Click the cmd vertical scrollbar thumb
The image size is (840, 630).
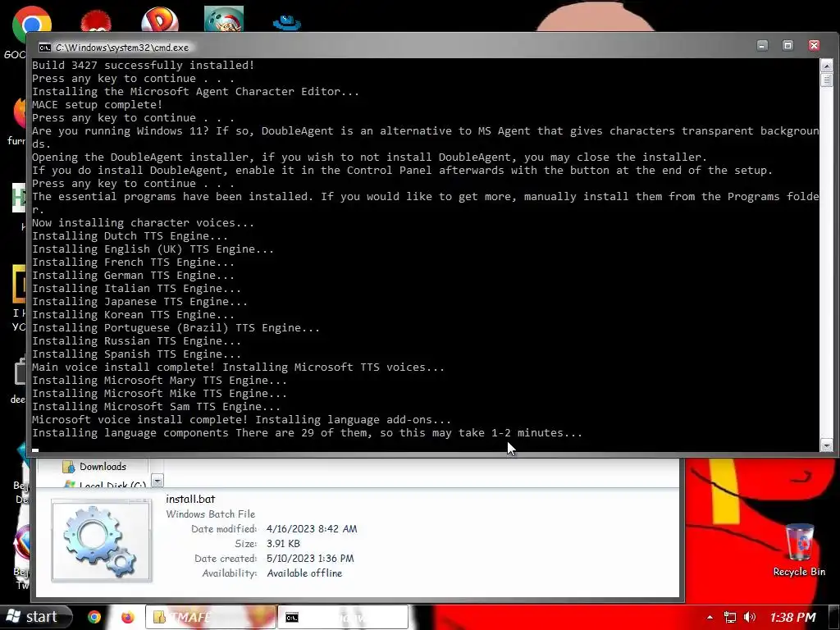827,80
